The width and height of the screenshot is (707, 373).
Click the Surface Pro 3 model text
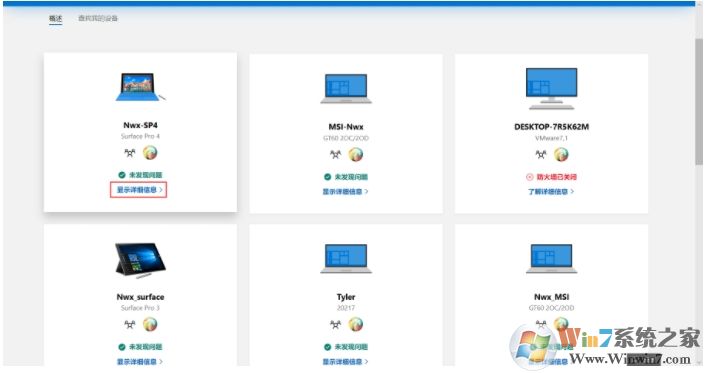pyautogui.click(x=140, y=308)
